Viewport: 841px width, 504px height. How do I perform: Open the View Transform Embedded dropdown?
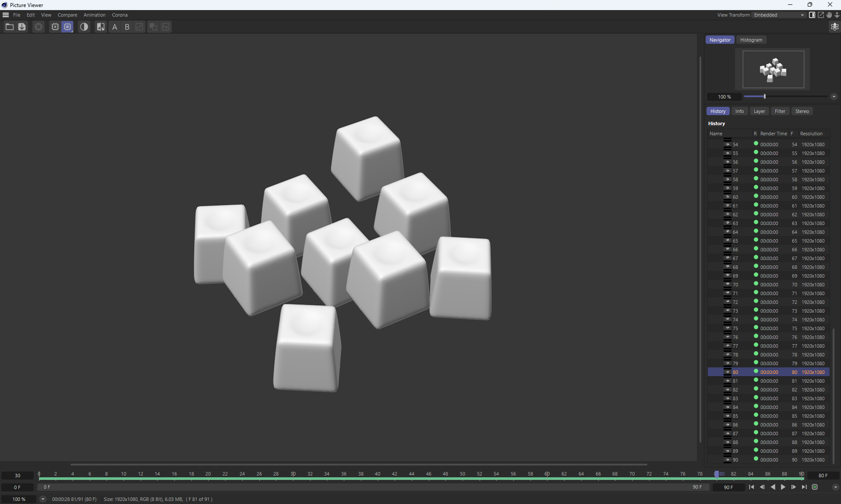[779, 15]
